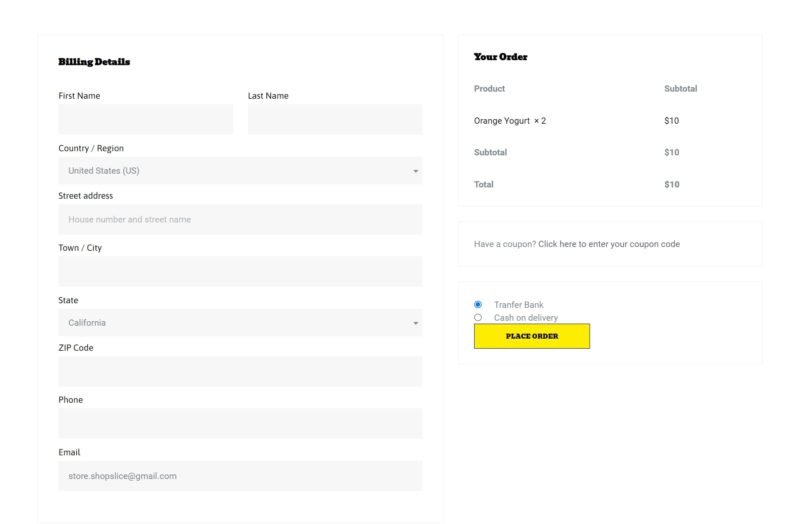Image resolution: width=800 pixels, height=524 pixels.
Task: Click the Orange Yogurt product row
Action: [x=510, y=121]
